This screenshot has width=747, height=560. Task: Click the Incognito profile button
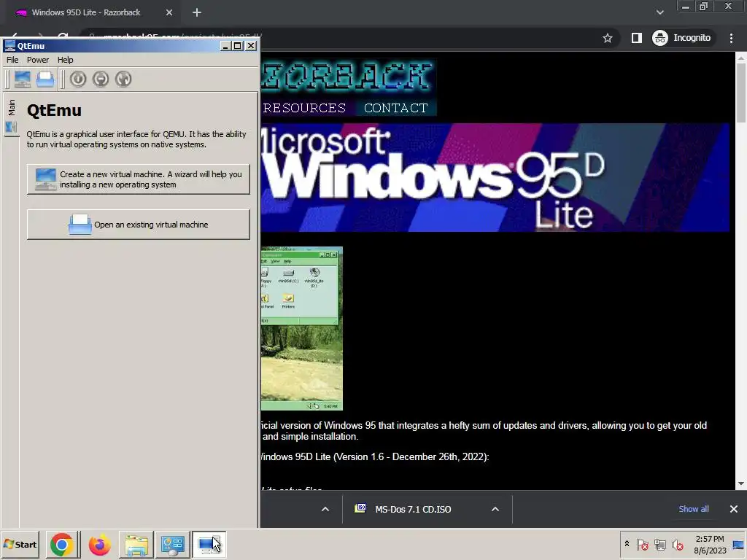[682, 38]
